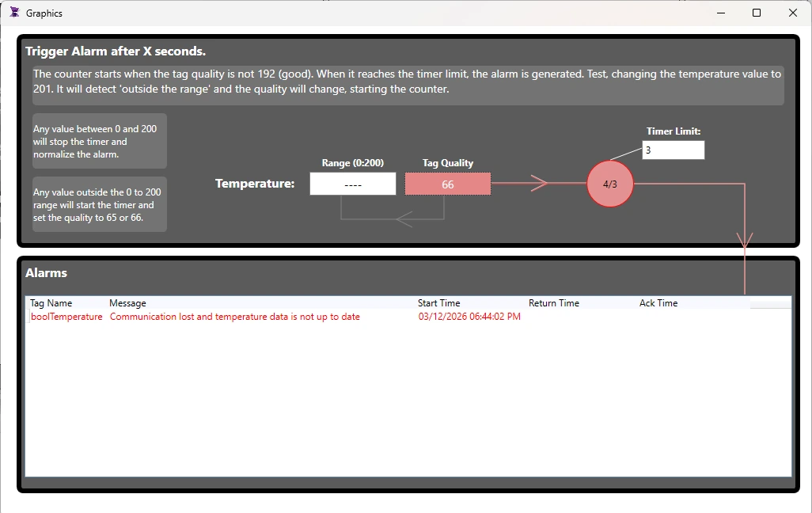Sort by Tag Name column header

pos(51,303)
